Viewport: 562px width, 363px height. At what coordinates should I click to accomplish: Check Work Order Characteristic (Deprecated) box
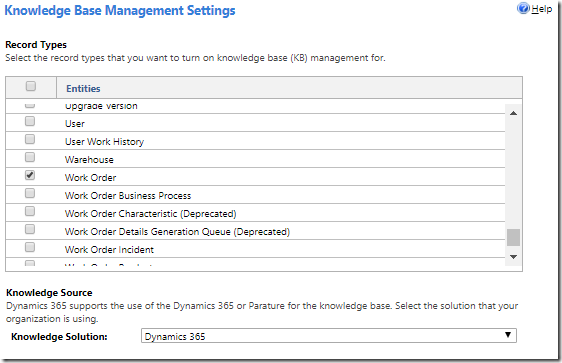pyautogui.click(x=30, y=211)
